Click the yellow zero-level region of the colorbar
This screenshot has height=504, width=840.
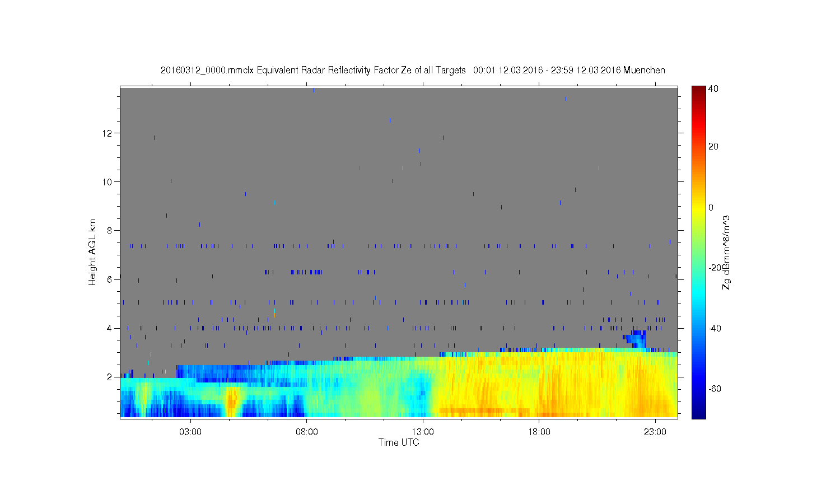click(x=698, y=207)
